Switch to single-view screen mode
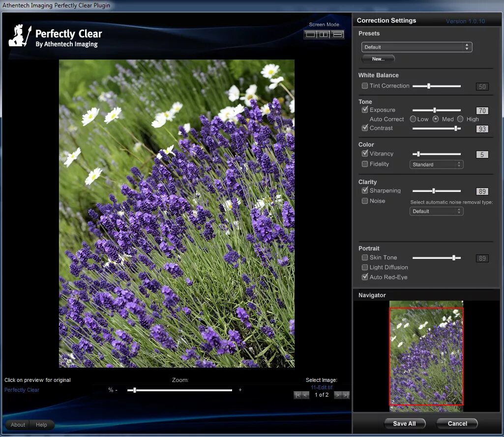This screenshot has height=437, width=504. (310, 34)
